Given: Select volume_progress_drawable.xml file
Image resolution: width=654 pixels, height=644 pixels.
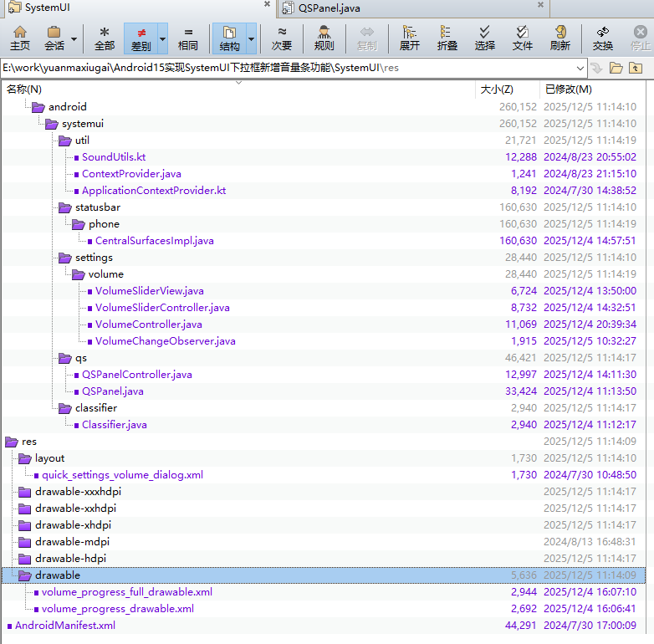Looking at the screenshot, I should pyautogui.click(x=118, y=609).
